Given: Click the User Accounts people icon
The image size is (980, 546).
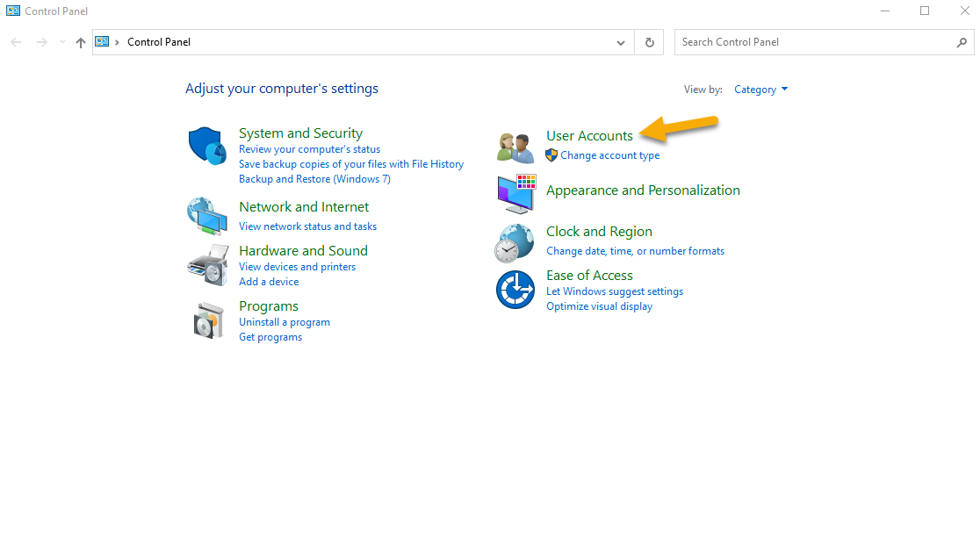Looking at the screenshot, I should (x=515, y=147).
